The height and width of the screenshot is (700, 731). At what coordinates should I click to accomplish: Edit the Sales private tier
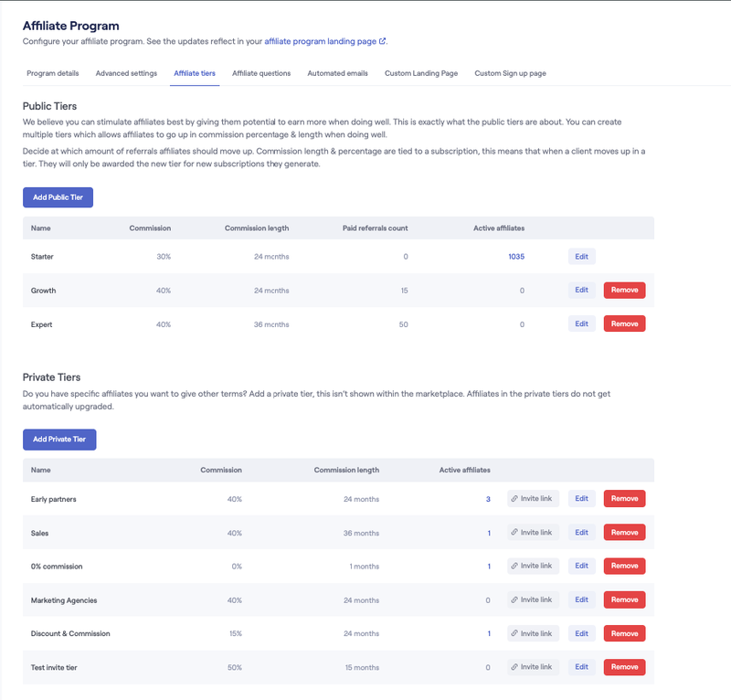(x=581, y=532)
